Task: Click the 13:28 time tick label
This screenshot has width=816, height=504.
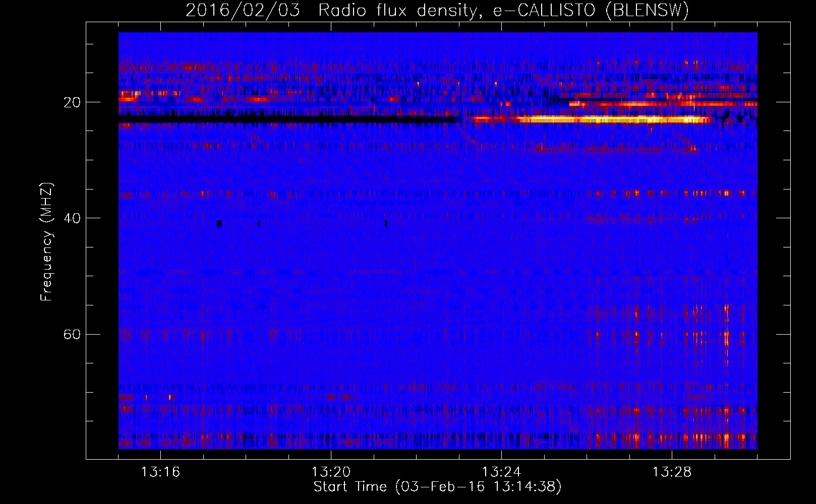Action: [672, 472]
